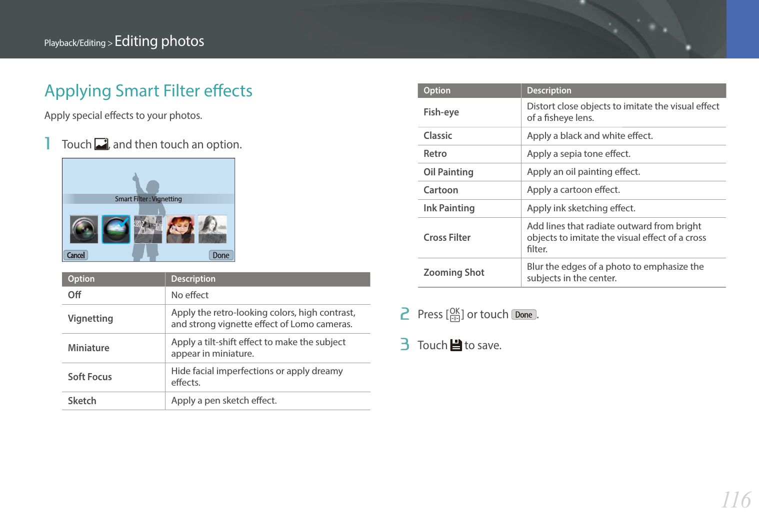Viewport: 759px width, 532px height.
Task: Select the Miniature street scene thumbnail
Action: (x=148, y=229)
